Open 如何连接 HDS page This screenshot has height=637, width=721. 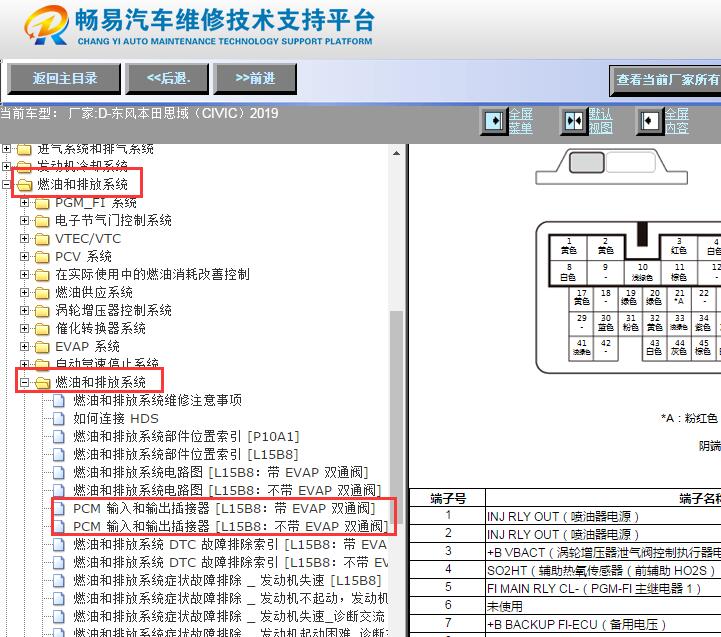pyautogui.click(x=116, y=419)
